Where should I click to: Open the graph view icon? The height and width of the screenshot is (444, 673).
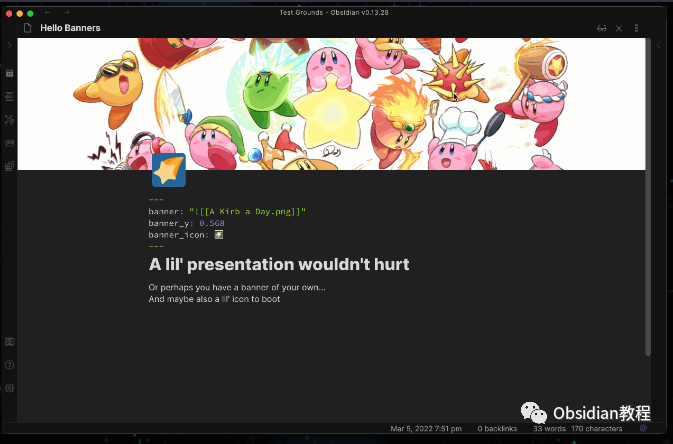[9, 120]
